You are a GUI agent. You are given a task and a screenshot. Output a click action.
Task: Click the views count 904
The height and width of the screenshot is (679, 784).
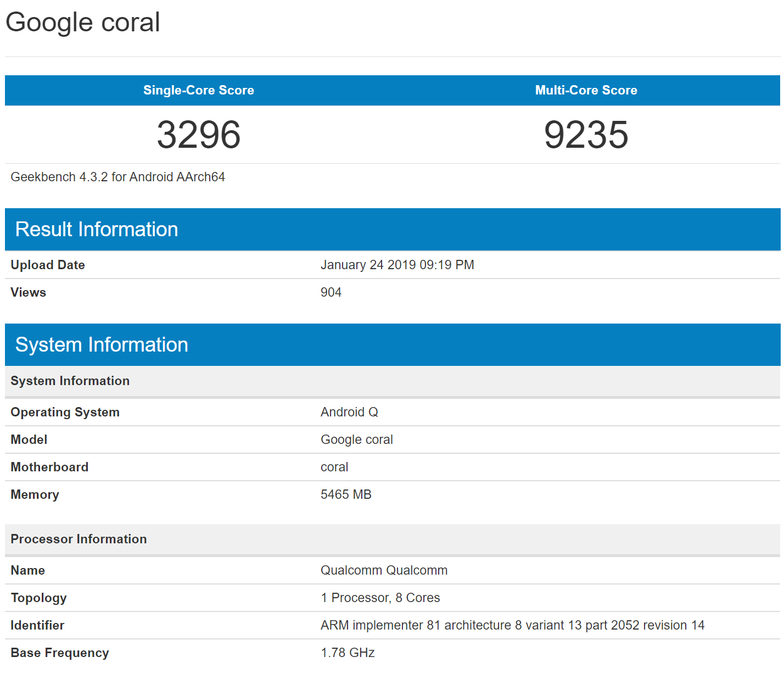pyautogui.click(x=331, y=292)
